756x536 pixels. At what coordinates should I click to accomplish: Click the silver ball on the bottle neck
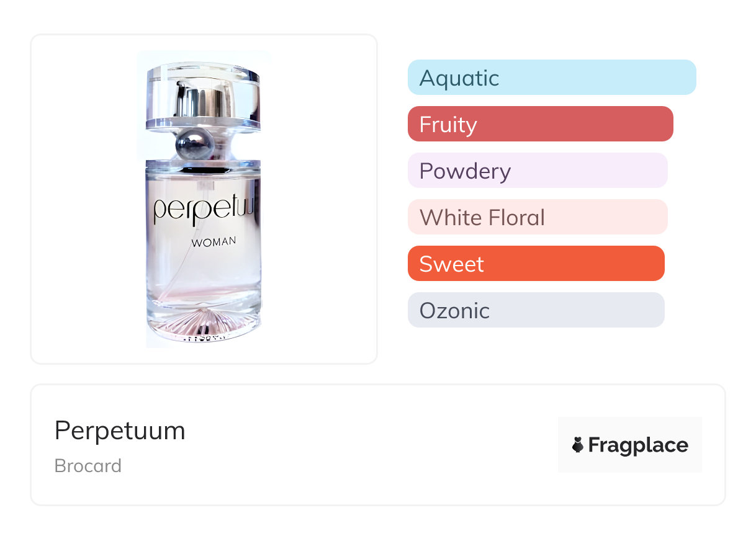point(194,145)
